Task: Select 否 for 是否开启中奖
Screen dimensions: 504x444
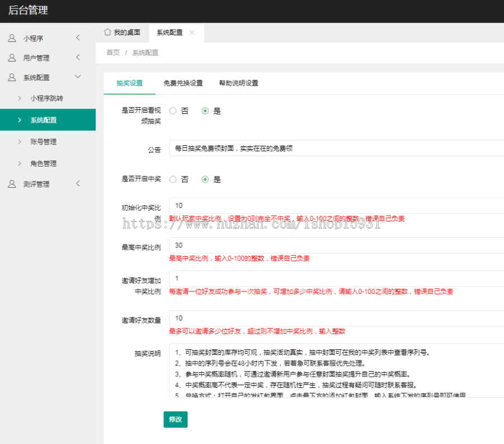Action: click(x=173, y=179)
